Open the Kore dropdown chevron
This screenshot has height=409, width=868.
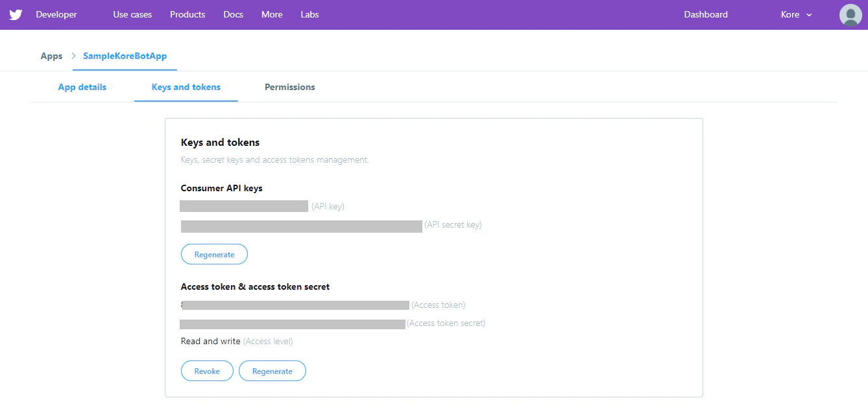click(808, 14)
